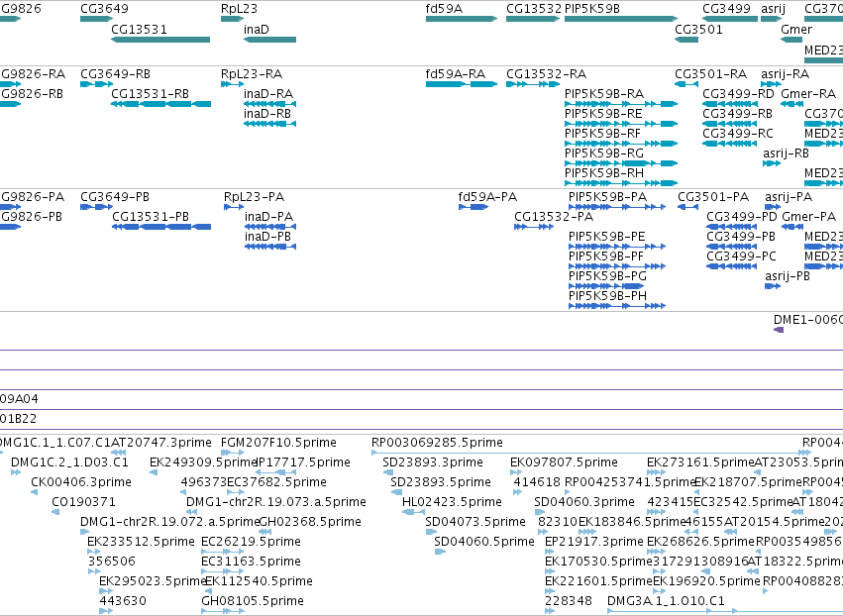Open transcript CG3649-RB
This screenshot has width=843, height=616.
(96, 84)
